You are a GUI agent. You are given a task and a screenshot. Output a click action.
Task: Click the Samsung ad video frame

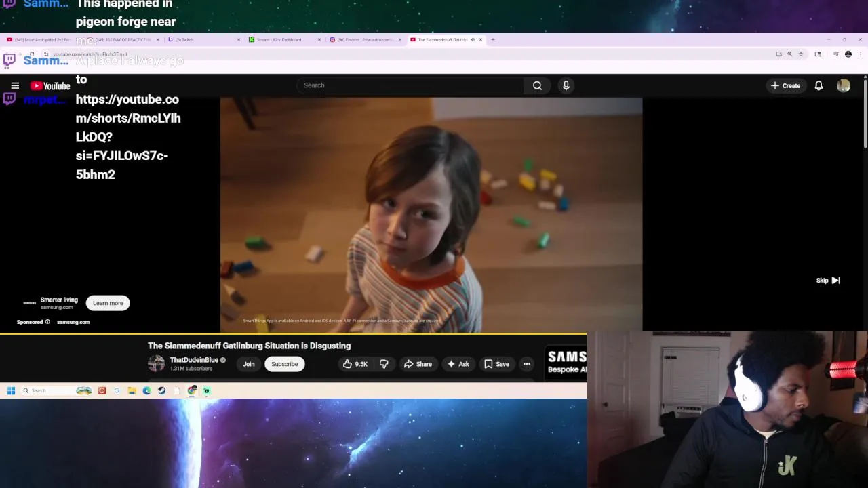(431, 215)
